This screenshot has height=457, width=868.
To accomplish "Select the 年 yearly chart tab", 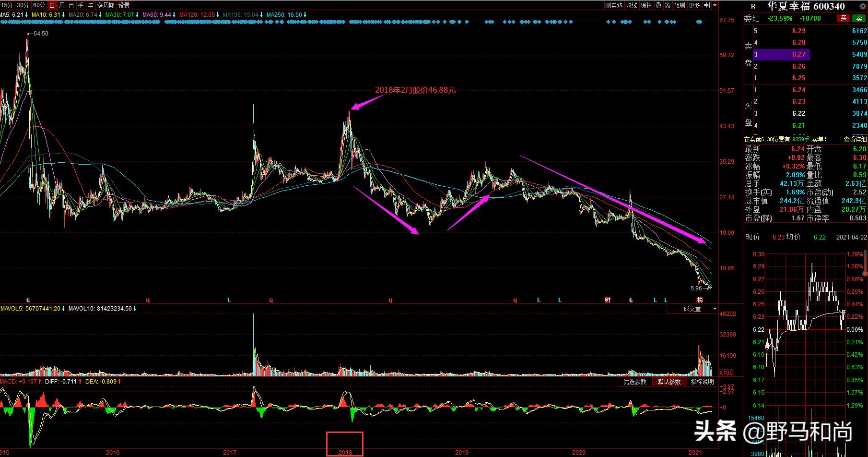I will tap(90, 6).
